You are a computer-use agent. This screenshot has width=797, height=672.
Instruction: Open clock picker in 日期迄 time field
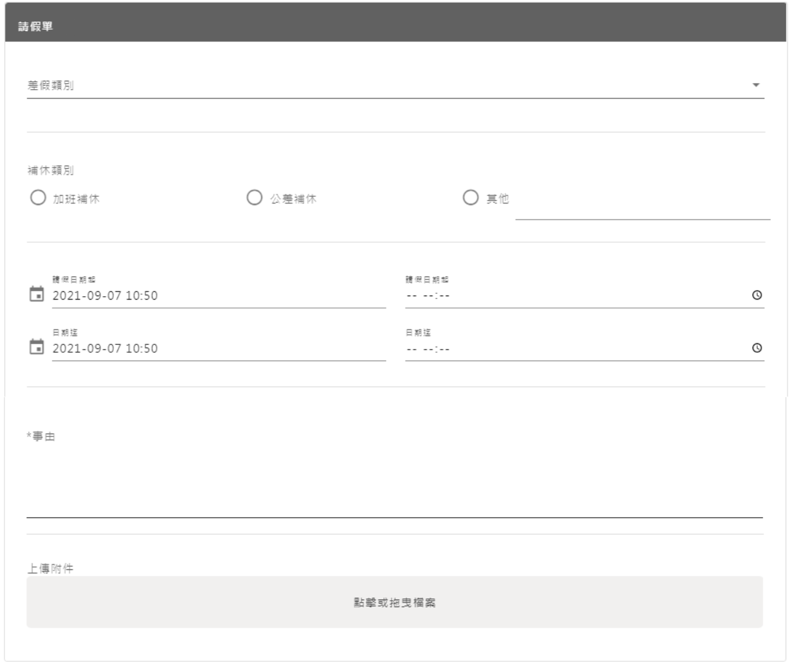(x=757, y=348)
